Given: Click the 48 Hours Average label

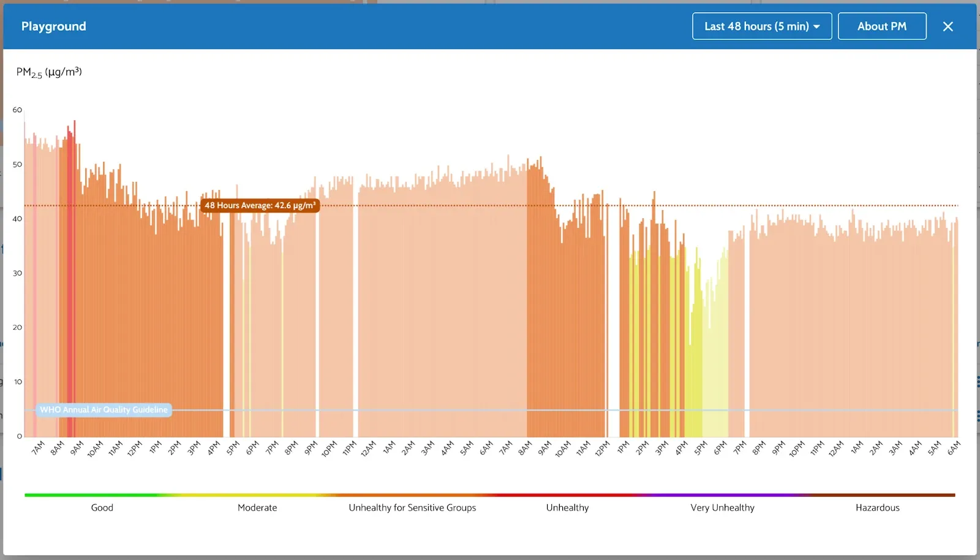Looking at the screenshot, I should 260,205.
